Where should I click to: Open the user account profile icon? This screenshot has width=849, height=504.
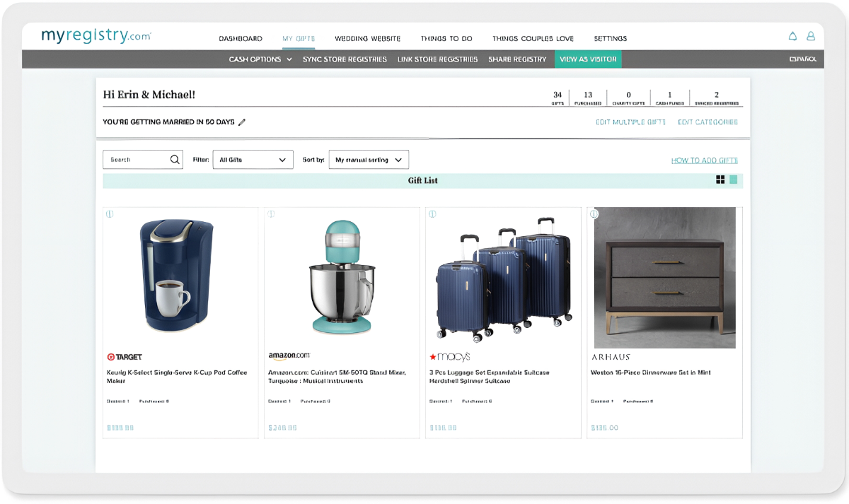point(811,36)
